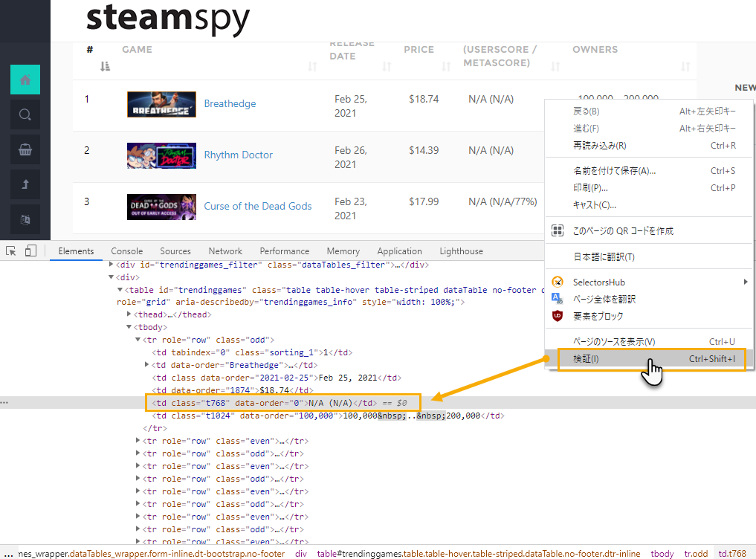Viewport: 756px width, 559px height.
Task: Collapse the div node above table
Action: click(112, 277)
